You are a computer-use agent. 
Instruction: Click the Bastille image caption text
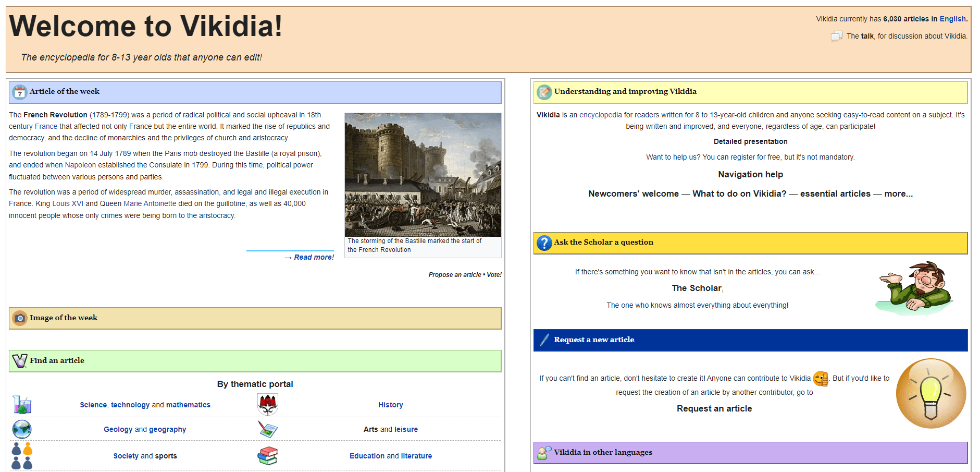point(415,245)
